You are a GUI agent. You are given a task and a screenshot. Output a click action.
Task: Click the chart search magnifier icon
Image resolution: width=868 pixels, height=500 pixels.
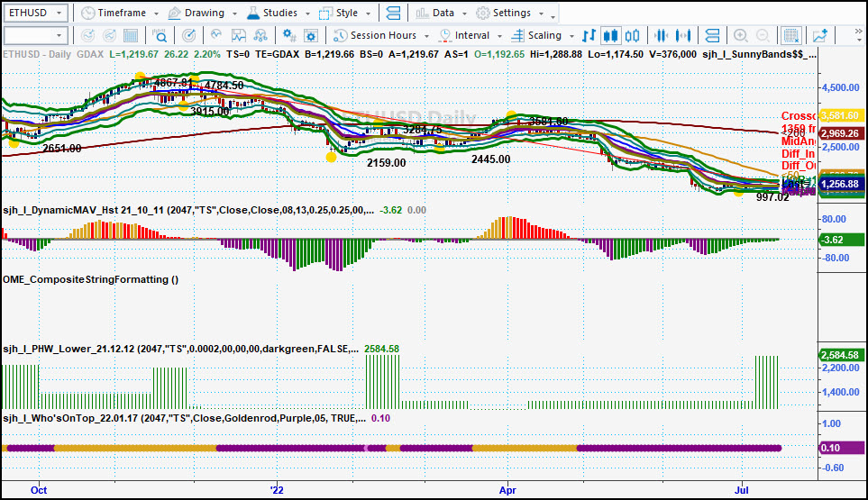(x=160, y=35)
